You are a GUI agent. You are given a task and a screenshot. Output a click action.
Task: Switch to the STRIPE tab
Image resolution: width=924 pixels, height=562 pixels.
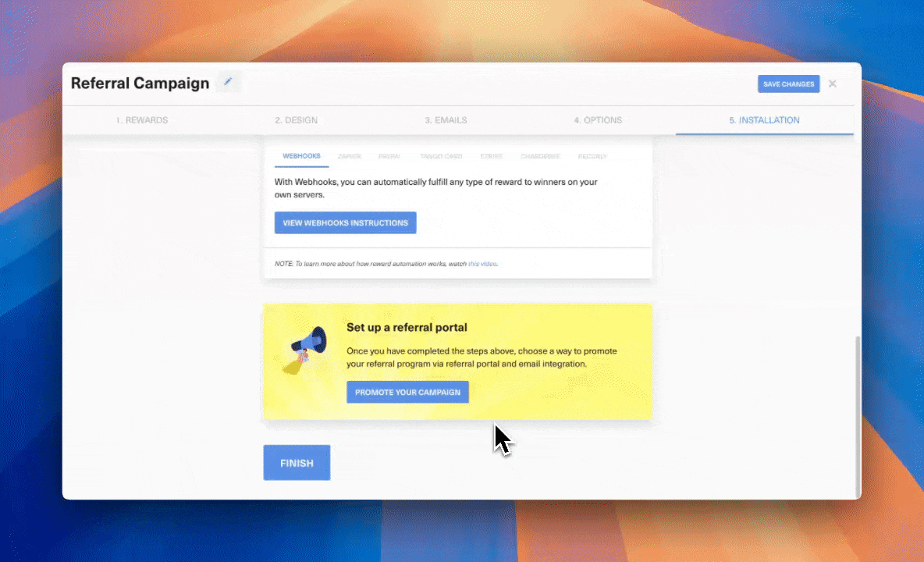[x=492, y=156]
